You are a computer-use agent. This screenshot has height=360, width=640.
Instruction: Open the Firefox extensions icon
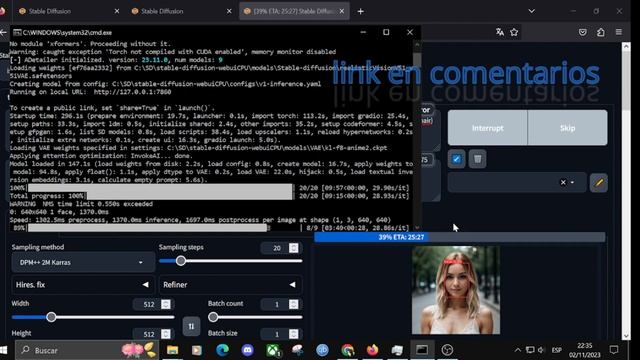point(600,32)
